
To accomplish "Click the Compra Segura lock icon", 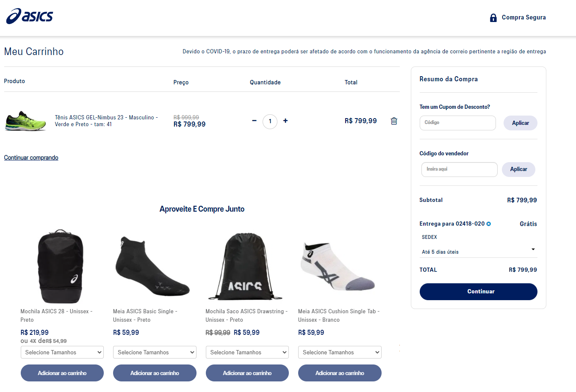I will (493, 18).
